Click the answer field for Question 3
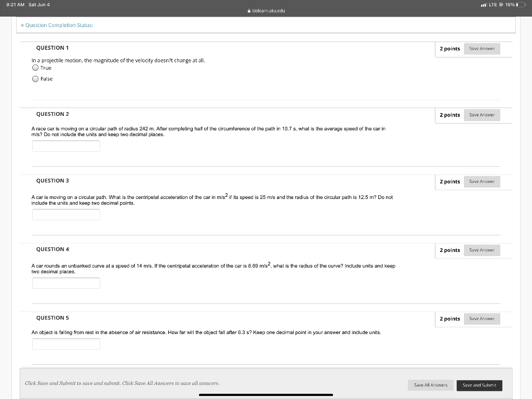 pyautogui.click(x=66, y=215)
